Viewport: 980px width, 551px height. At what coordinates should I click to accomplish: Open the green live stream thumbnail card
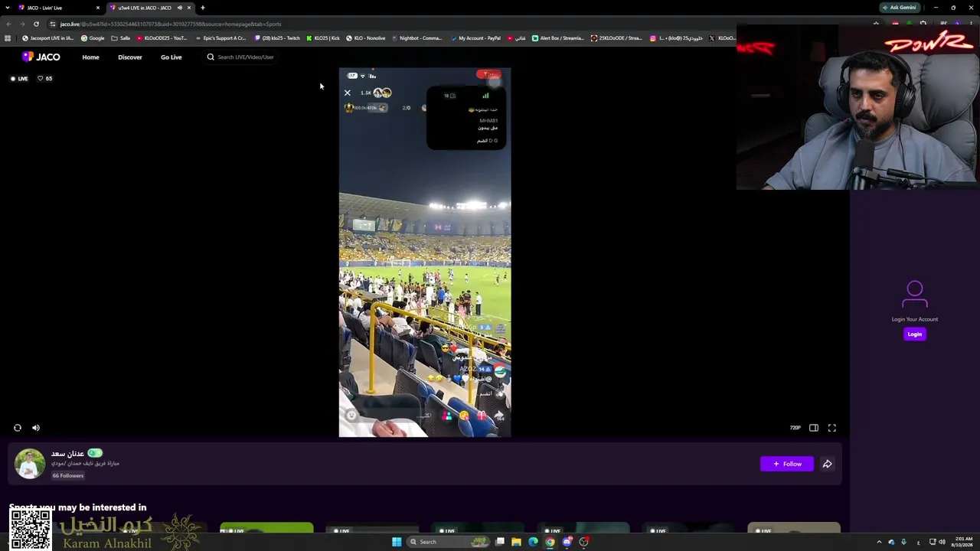click(266, 529)
